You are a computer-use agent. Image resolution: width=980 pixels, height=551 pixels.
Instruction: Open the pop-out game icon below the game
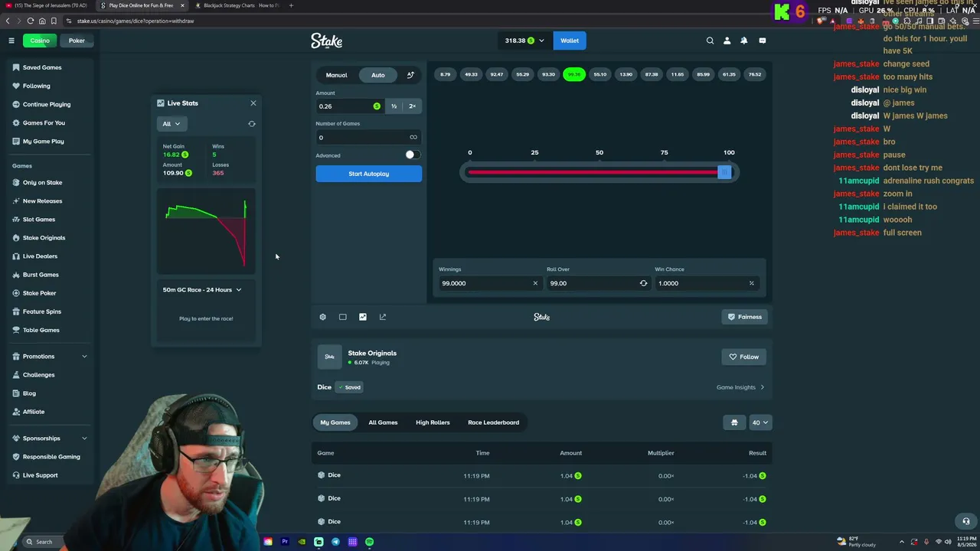coord(383,317)
